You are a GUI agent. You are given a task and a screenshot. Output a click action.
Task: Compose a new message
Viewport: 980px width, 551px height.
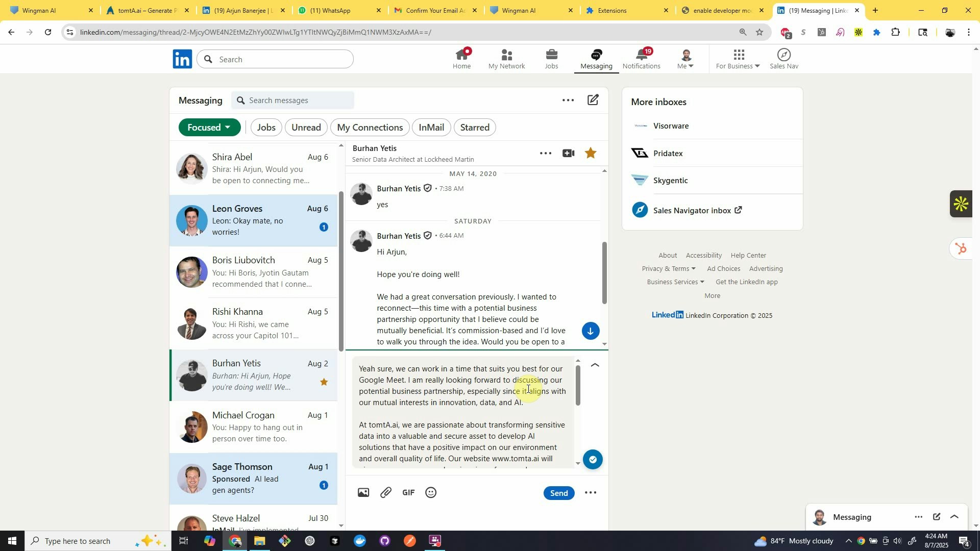(593, 100)
